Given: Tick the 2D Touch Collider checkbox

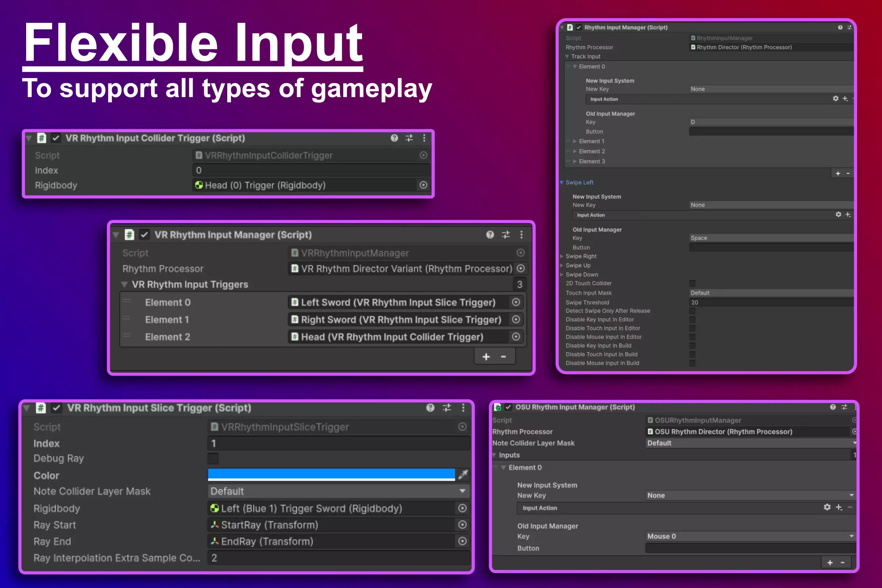Looking at the screenshot, I should pyautogui.click(x=692, y=283).
